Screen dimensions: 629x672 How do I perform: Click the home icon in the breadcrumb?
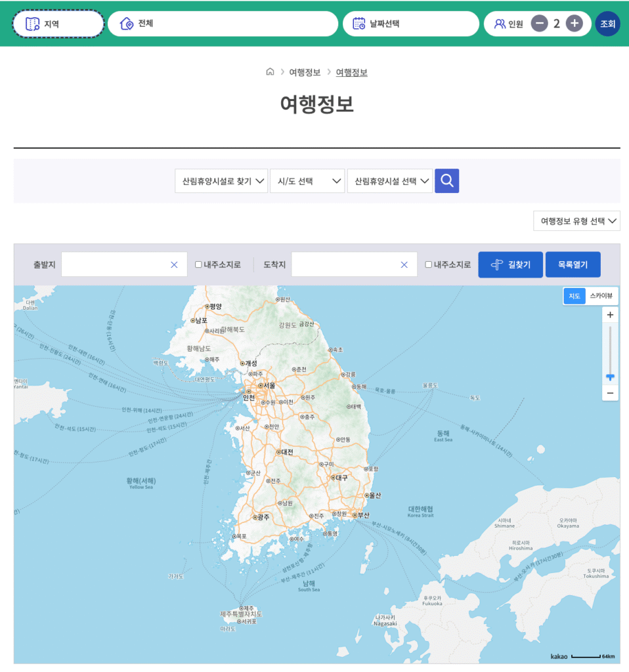click(x=270, y=72)
